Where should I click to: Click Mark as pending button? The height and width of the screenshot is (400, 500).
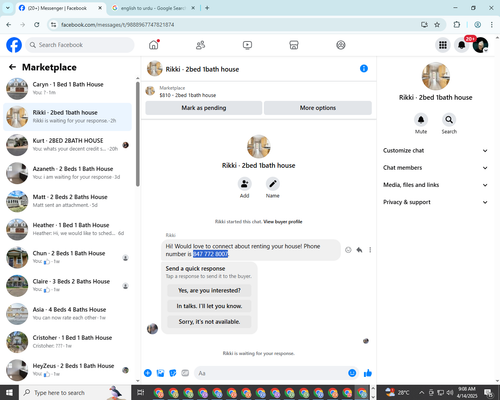(204, 108)
